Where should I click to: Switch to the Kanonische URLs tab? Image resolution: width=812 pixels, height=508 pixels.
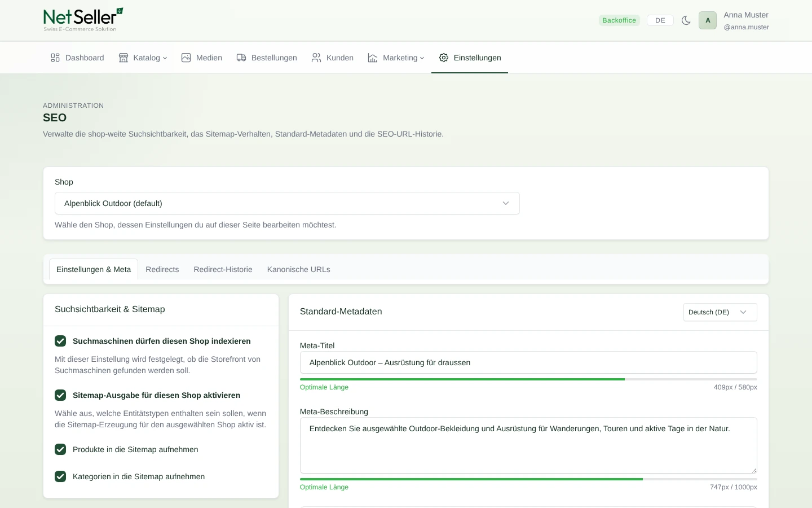tap(299, 269)
